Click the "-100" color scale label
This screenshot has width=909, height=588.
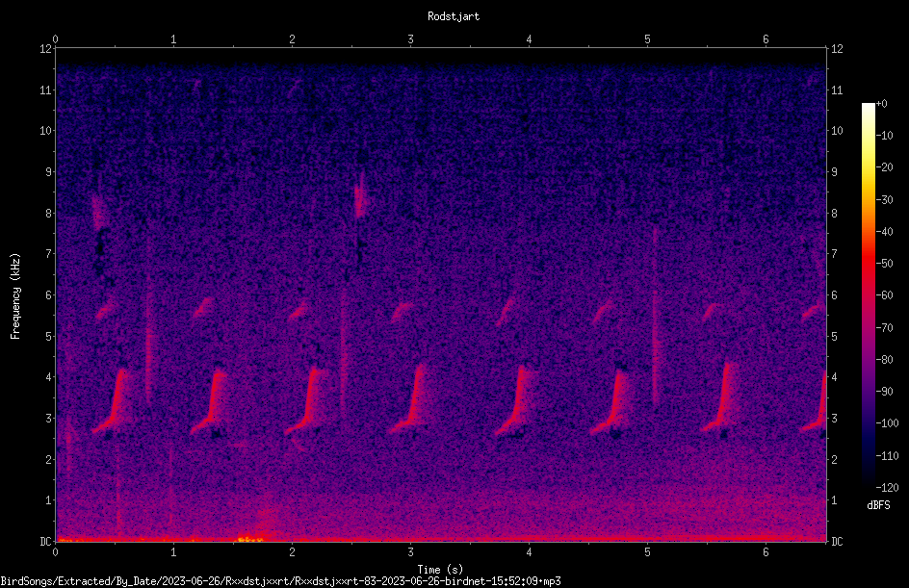[x=888, y=423]
